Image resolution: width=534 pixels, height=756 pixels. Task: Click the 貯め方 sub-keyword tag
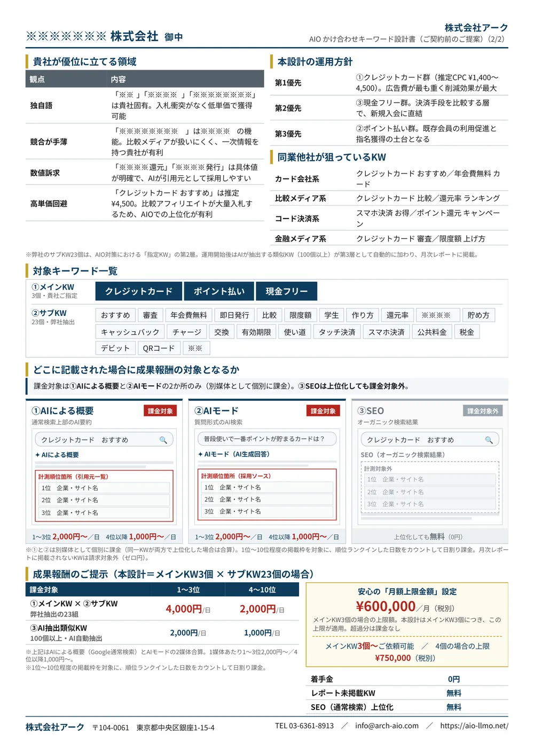[478, 315]
